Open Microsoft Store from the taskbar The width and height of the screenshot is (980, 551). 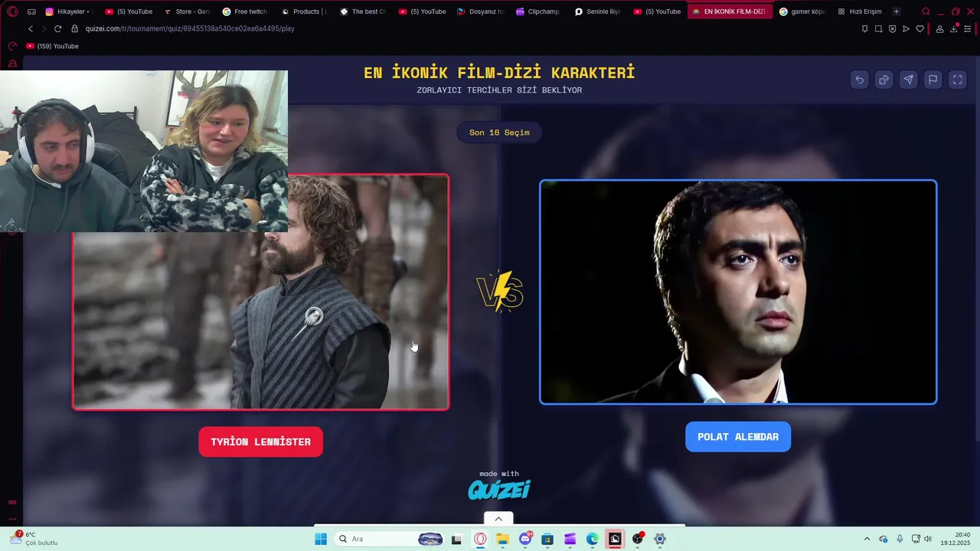click(x=547, y=539)
